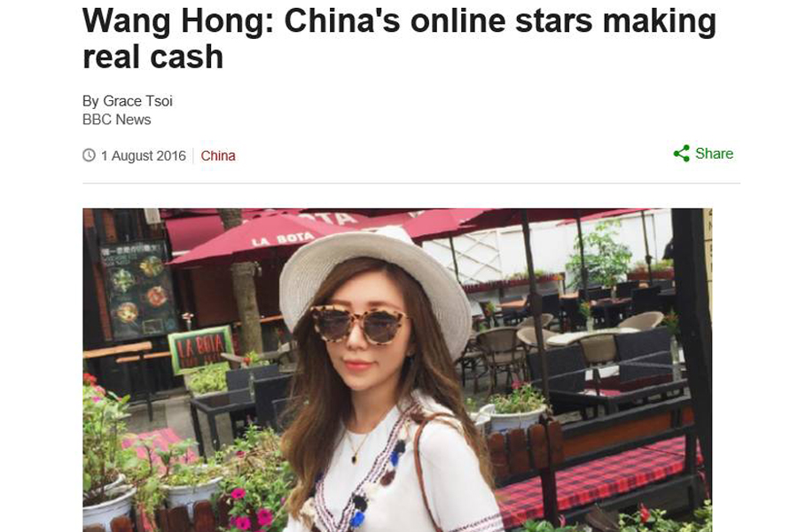The width and height of the screenshot is (798, 532).
Task: Click the green Share icon
Action: (x=681, y=153)
